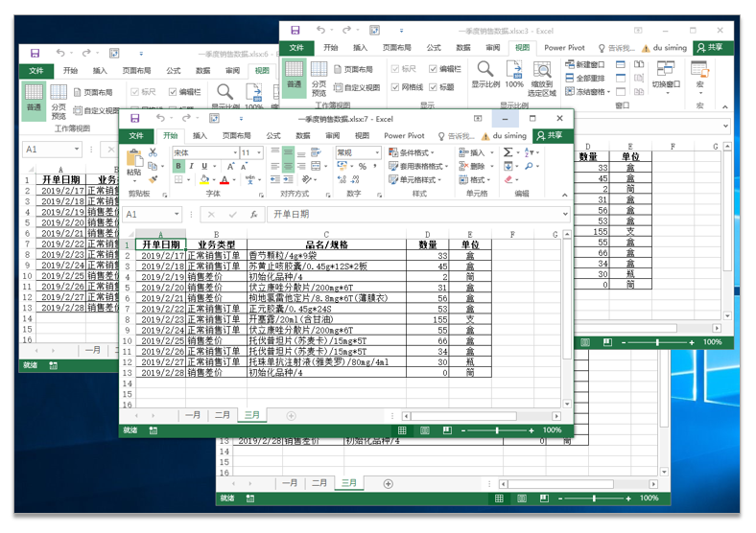Click the 共享 share button in the xlsx:7 window
This screenshot has width=756, height=533.
550,136
